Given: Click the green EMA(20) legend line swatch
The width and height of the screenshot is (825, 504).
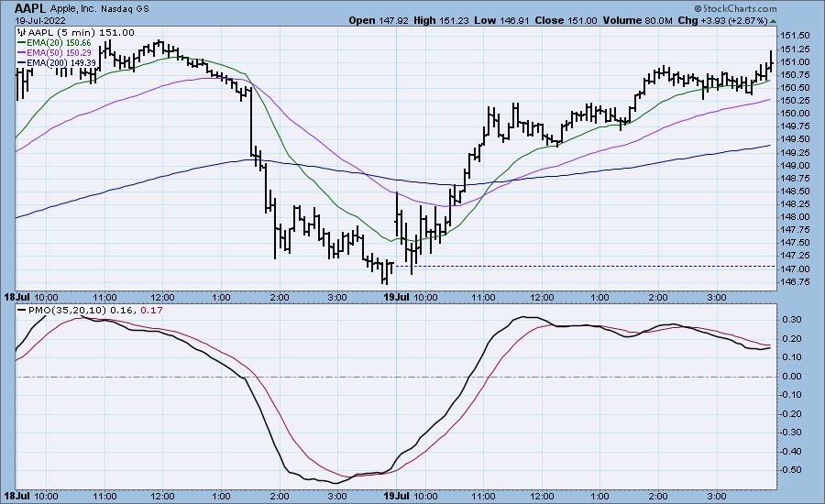Looking at the screenshot, I should click(22, 43).
